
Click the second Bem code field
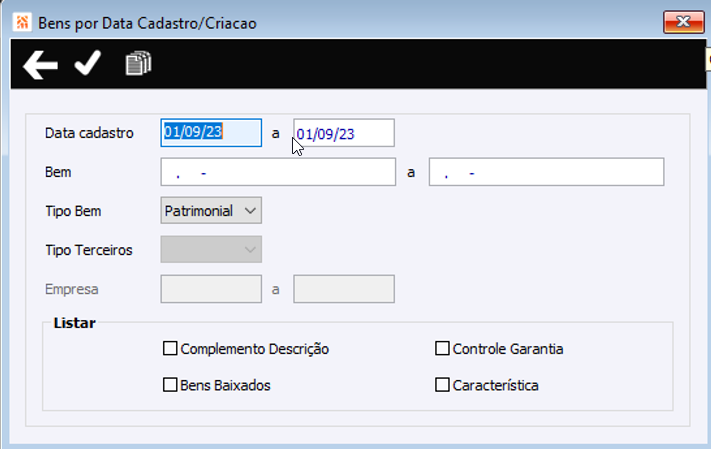[x=546, y=172]
